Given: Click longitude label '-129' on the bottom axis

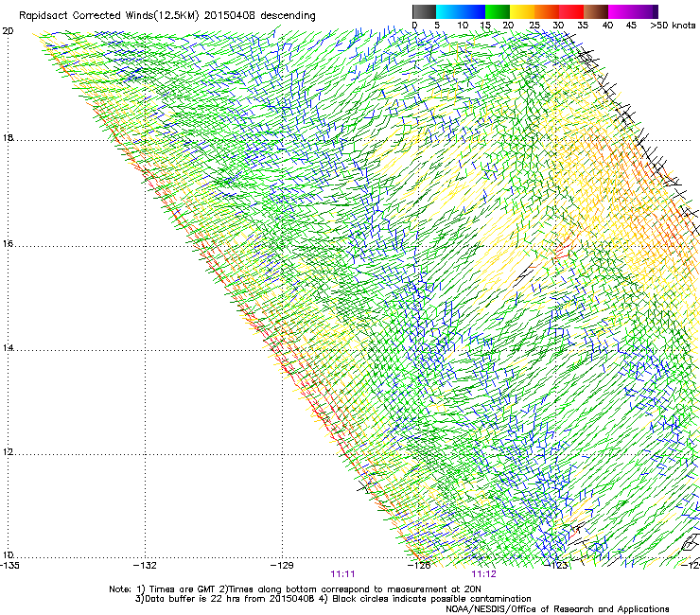Looking at the screenshot, I should pos(282,565).
